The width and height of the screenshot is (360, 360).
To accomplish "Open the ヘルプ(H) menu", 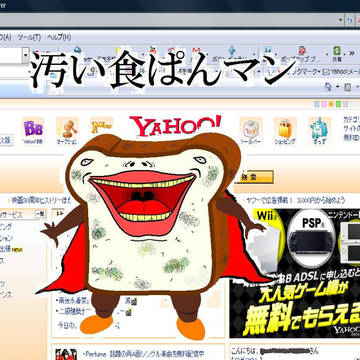I will pyautogui.click(x=59, y=37).
